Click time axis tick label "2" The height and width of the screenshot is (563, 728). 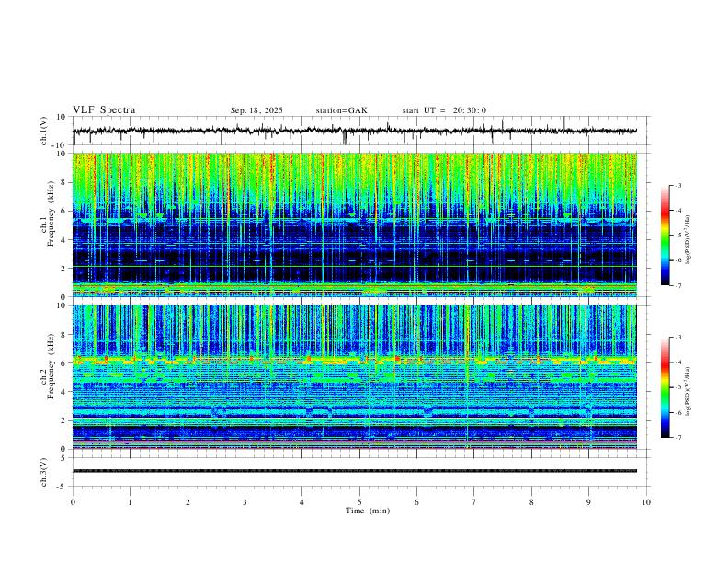[x=188, y=502]
